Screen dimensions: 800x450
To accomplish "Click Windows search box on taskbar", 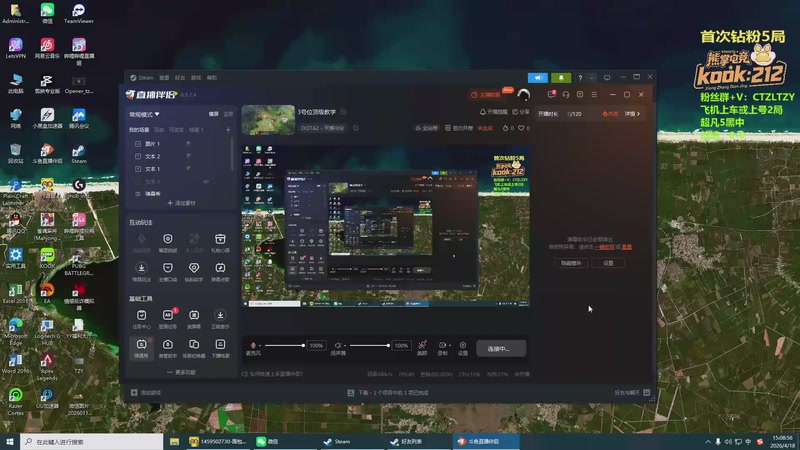I will pos(92,441).
